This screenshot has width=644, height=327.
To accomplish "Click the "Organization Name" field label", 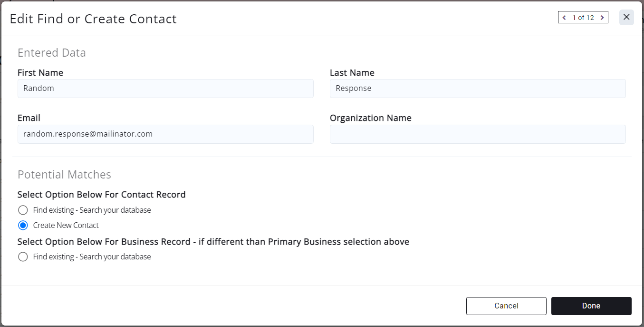I will [x=371, y=118].
